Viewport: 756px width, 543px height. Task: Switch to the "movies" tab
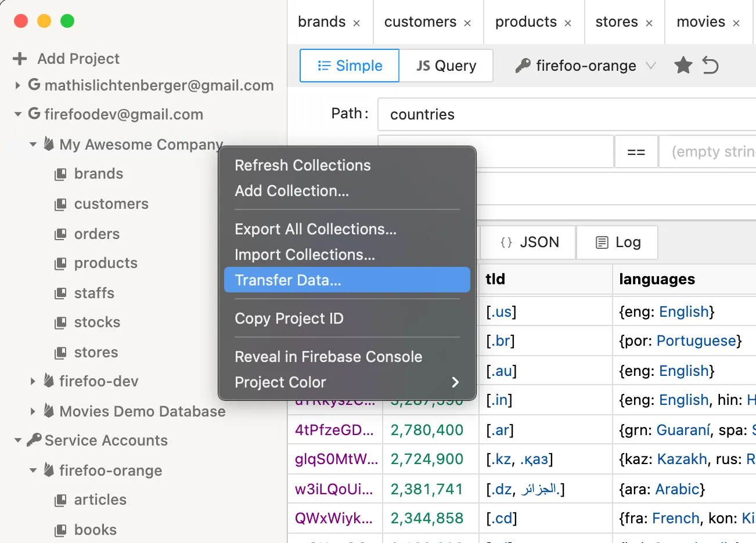[701, 21]
